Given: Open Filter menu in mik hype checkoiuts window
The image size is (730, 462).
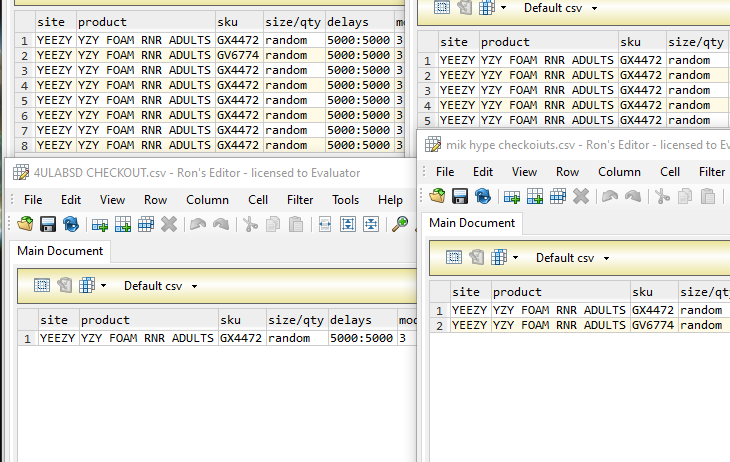Looking at the screenshot, I should point(712,172).
